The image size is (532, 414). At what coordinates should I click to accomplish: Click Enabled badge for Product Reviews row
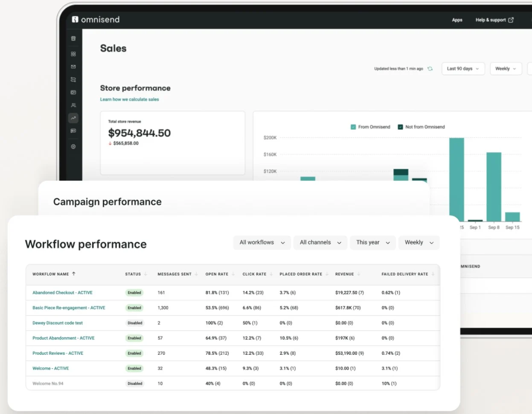point(134,353)
